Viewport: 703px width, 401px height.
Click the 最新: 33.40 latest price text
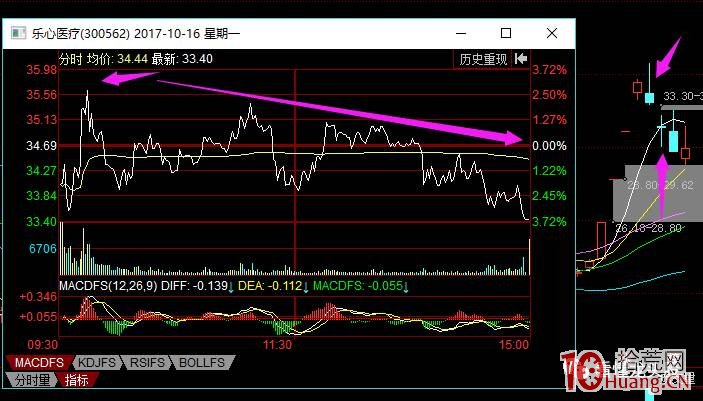click(182, 59)
